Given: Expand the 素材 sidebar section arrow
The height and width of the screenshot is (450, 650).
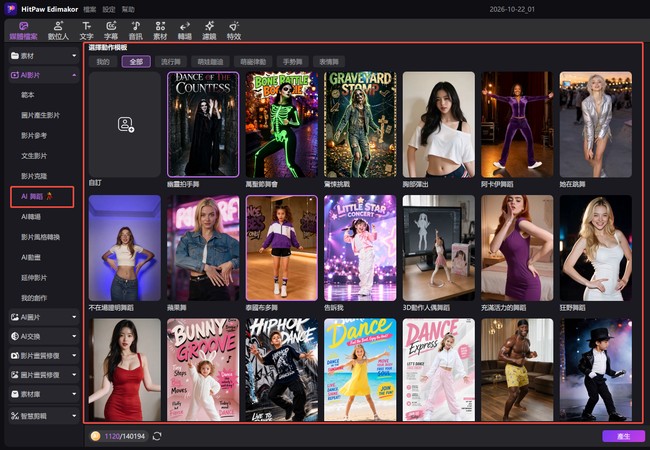Looking at the screenshot, I should [74, 56].
